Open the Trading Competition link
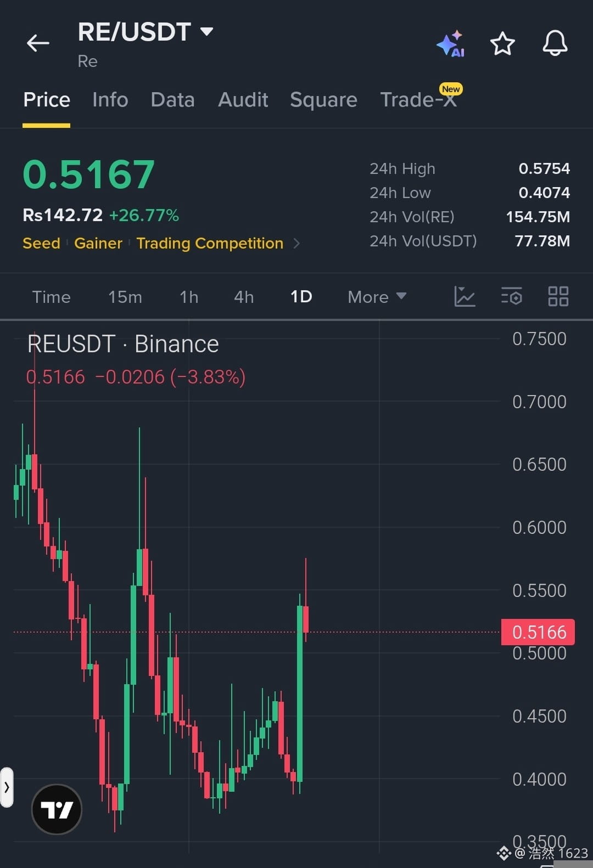The width and height of the screenshot is (593, 868). [x=210, y=243]
